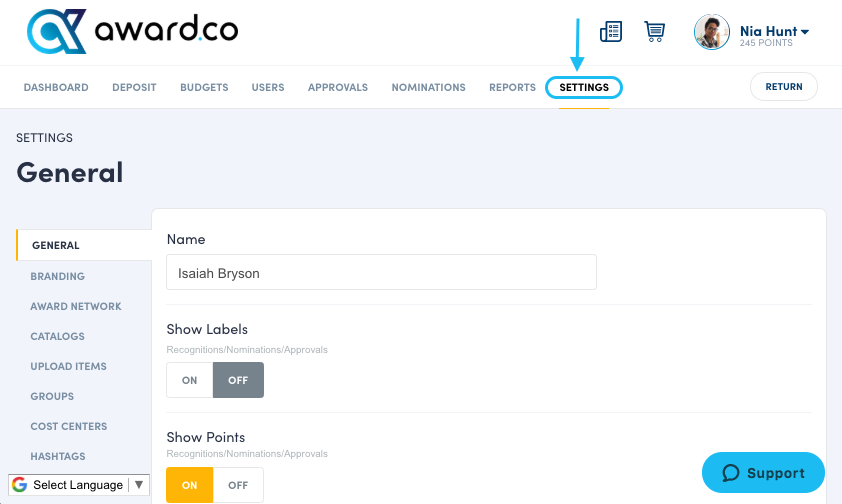This screenshot has width=842, height=504.
Task: Select the Settings tab
Action: [x=584, y=87]
